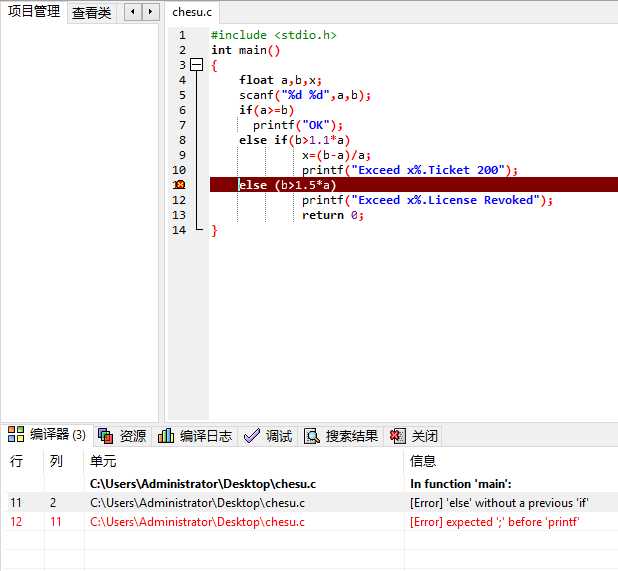Open the 搜索结果 tab
Viewport: 618px width, 571px height.
coord(341,436)
